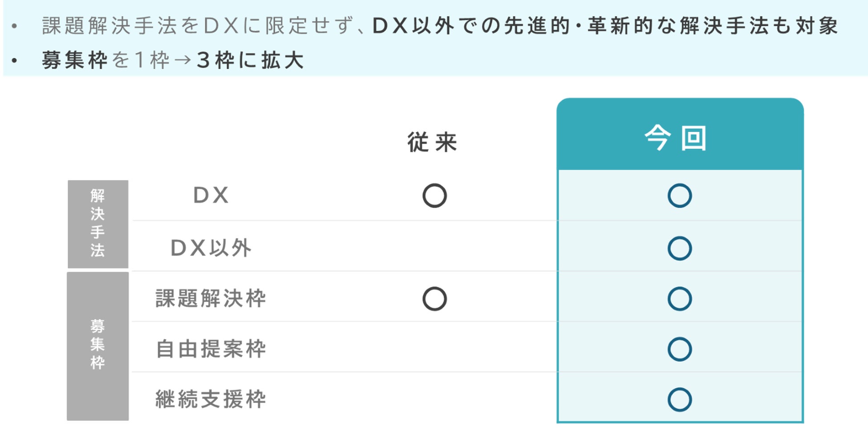Click the bold 募集枠 text in bullet
The image size is (868, 431).
click(x=75, y=60)
